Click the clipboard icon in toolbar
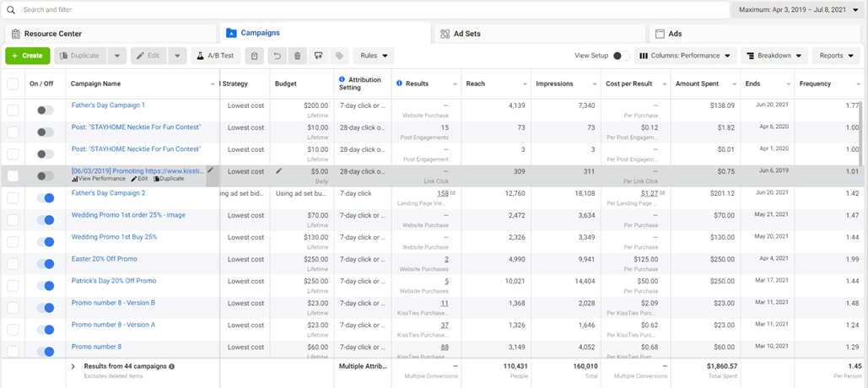This screenshot has height=388, width=868. point(254,56)
